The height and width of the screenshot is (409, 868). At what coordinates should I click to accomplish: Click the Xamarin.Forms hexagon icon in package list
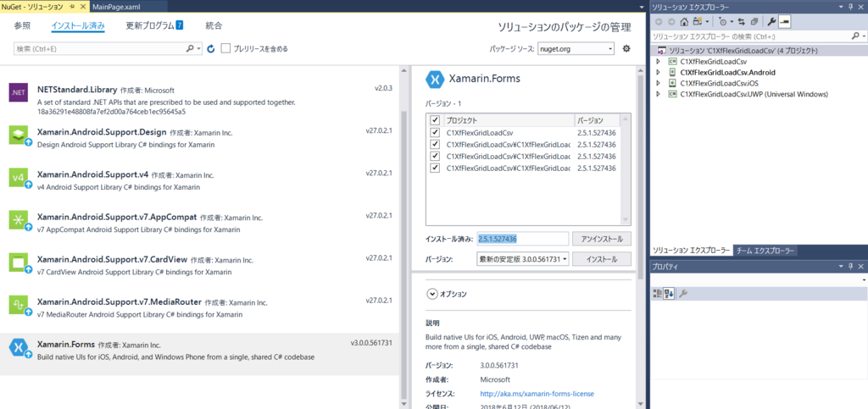pos(19,348)
